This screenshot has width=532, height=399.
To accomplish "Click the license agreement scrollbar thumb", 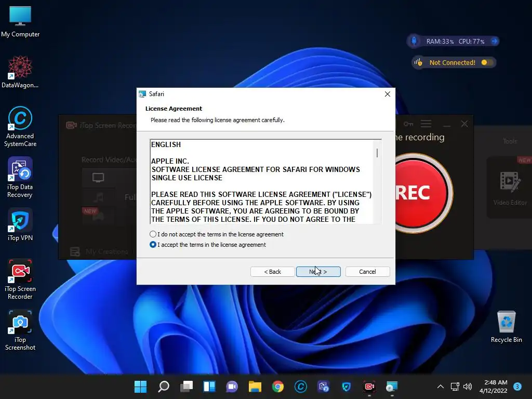I will 377,153.
